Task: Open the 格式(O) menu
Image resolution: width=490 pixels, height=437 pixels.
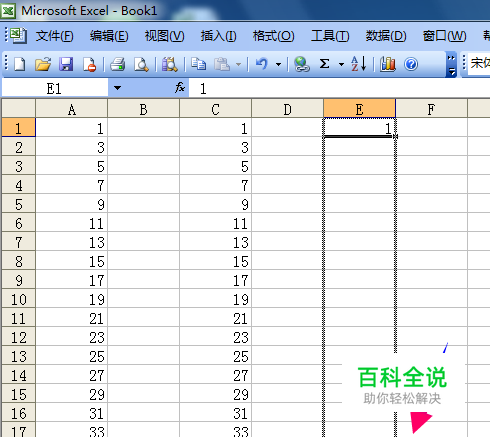Action: (273, 36)
